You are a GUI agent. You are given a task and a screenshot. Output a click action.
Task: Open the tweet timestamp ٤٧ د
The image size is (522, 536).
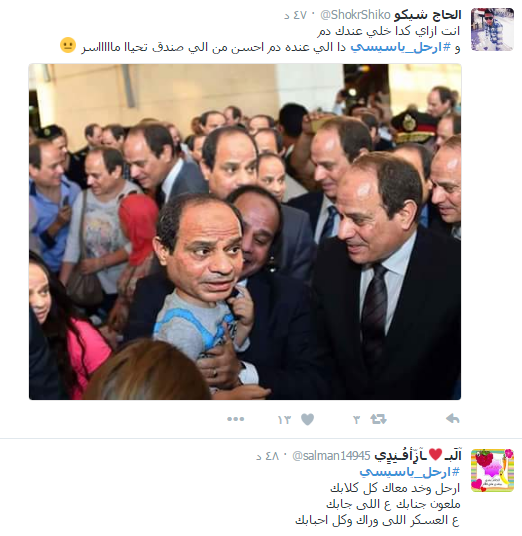(296, 15)
